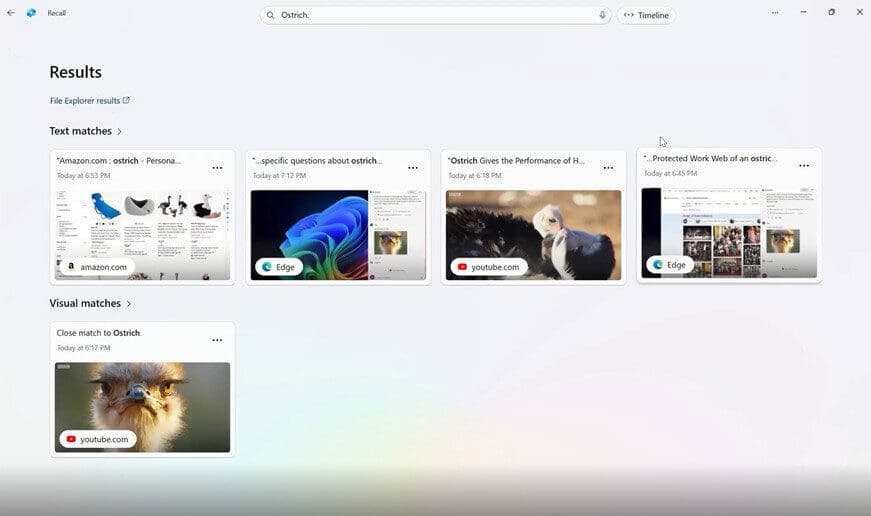Click the Text matches heading
The width and height of the screenshot is (871, 516).
click(81, 131)
